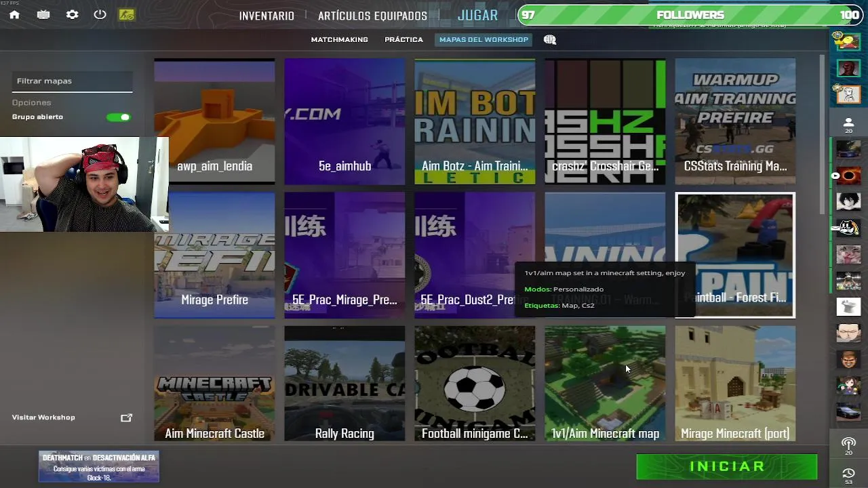Go to the home screen icon
The image size is (868, 488).
[x=14, y=14]
